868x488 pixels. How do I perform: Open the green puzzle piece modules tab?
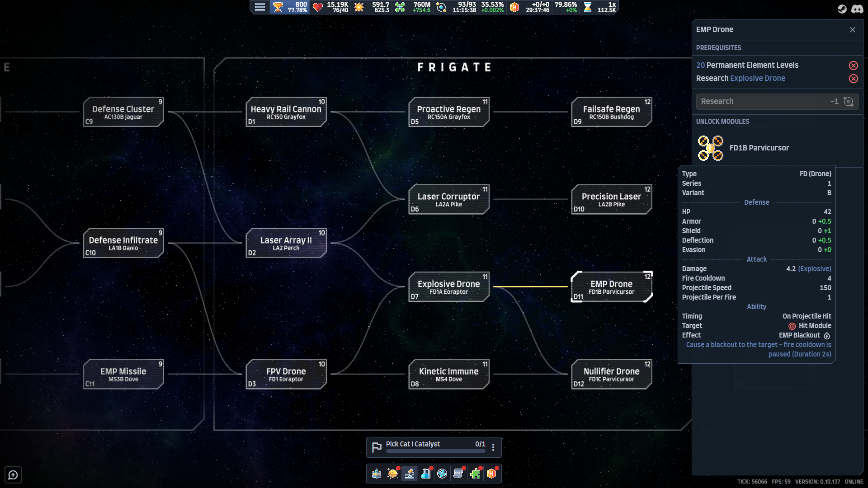(x=475, y=474)
